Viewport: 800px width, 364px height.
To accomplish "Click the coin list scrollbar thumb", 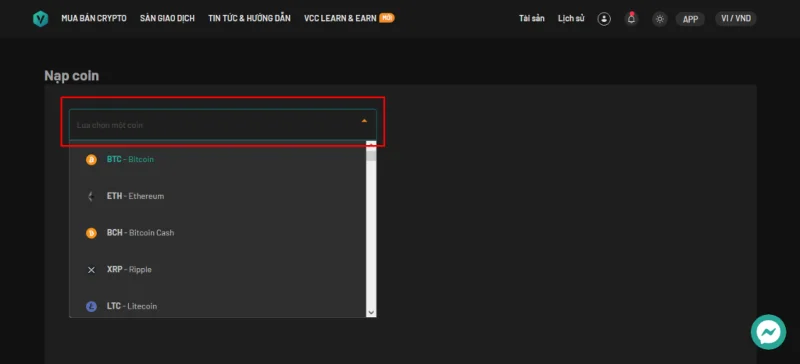I will point(371,156).
